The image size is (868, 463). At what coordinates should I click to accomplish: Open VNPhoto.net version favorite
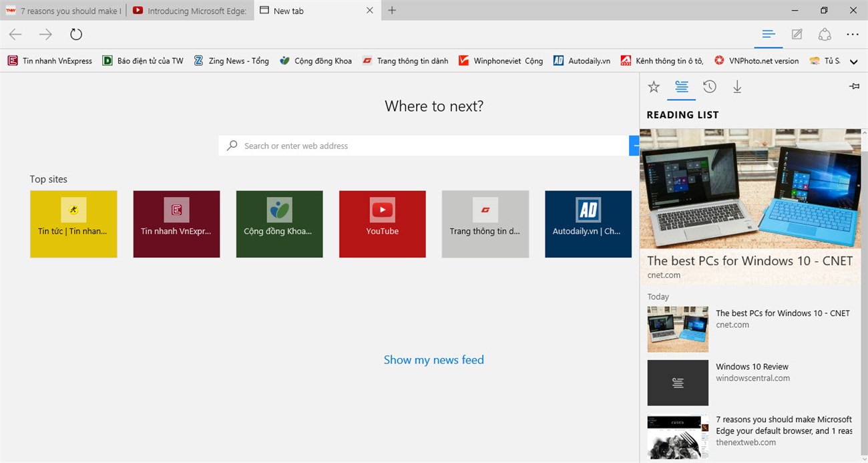pos(756,61)
